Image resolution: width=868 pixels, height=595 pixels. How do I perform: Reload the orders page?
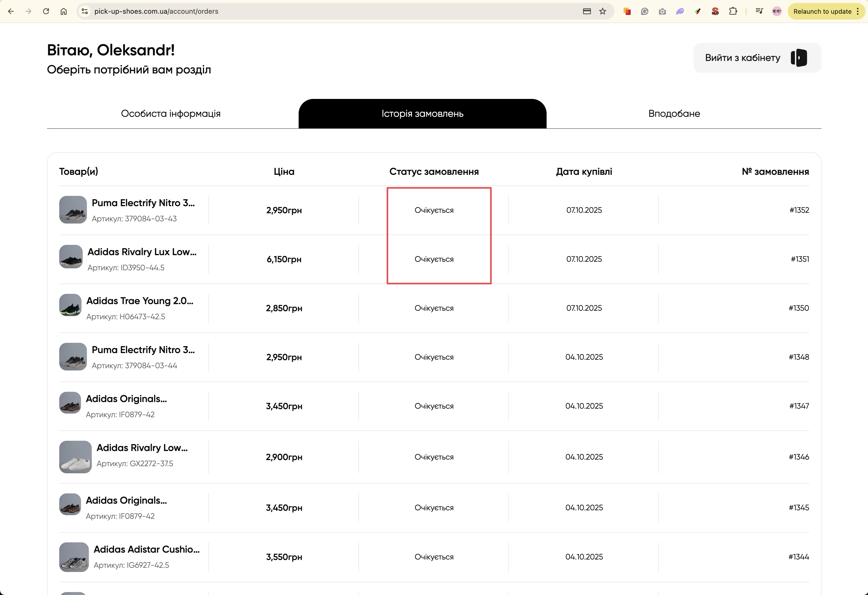[46, 11]
